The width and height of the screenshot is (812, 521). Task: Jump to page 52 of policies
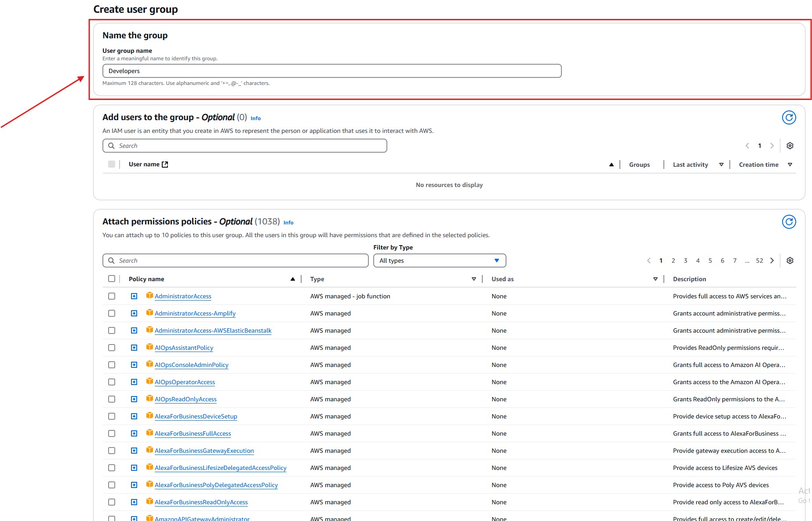pyautogui.click(x=759, y=260)
